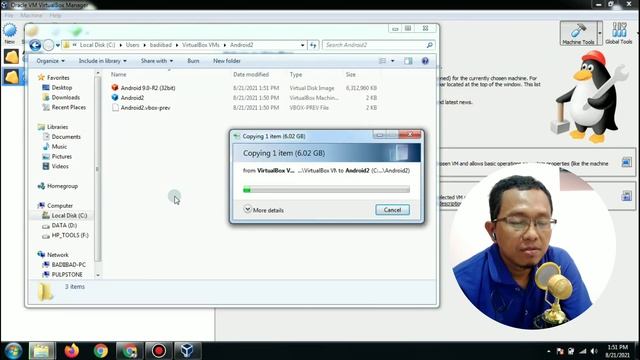The width and height of the screenshot is (640, 360).
Task: Select the Android2 VirtualBox machine file
Action: (132, 98)
